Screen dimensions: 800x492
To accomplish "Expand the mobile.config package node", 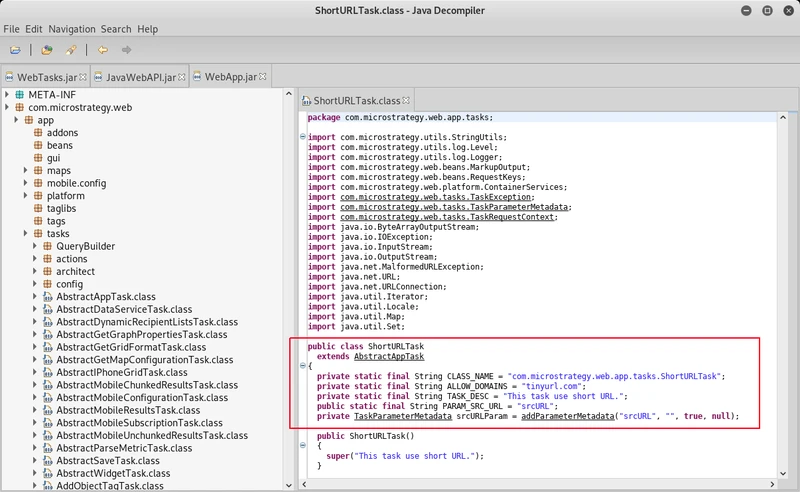I will coord(26,183).
